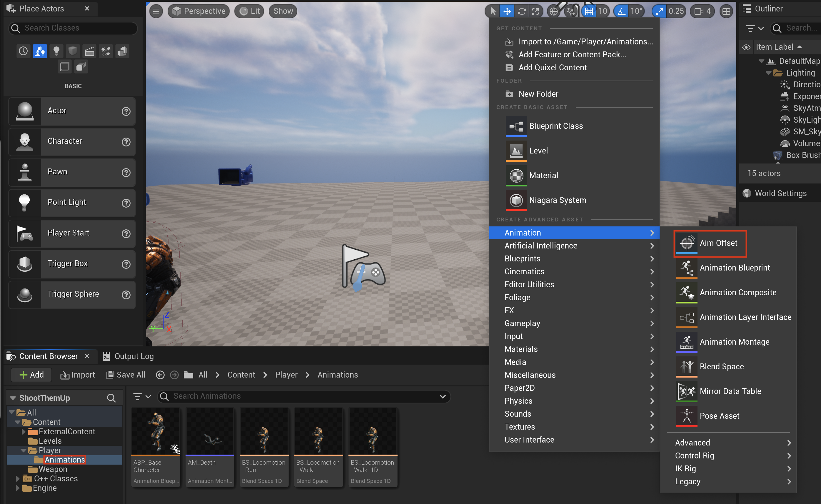Open World Settings panel
This screenshot has height=504, width=821.
pos(775,193)
